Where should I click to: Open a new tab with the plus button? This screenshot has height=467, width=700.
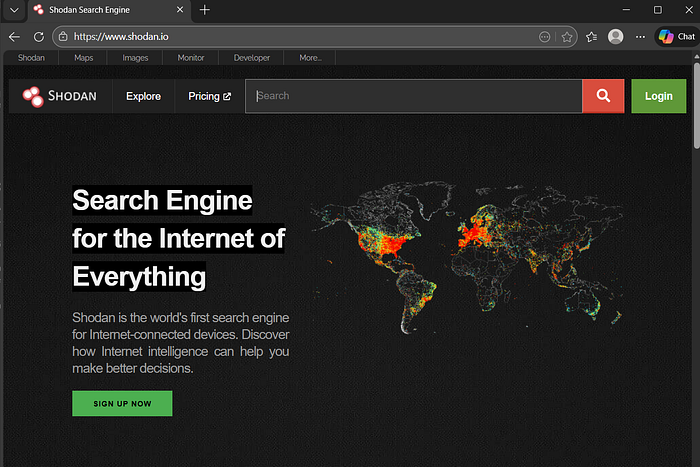click(x=204, y=10)
